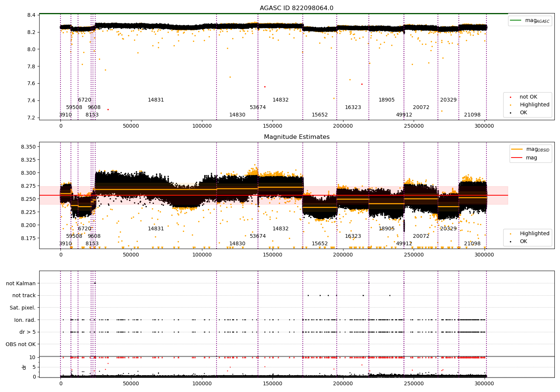Click the 'OBS not OK' axis label

pyautogui.click(x=21, y=344)
